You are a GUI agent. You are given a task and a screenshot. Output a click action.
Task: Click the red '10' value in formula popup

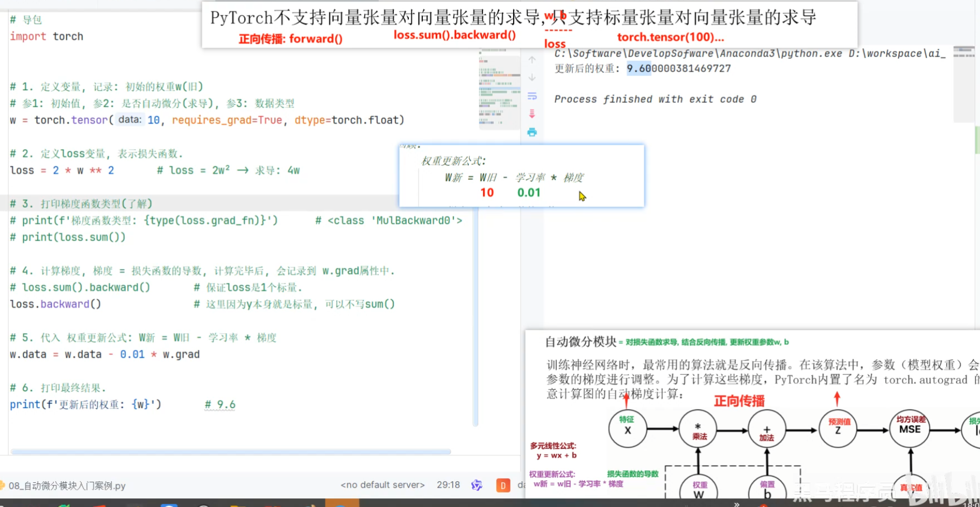pyautogui.click(x=487, y=193)
